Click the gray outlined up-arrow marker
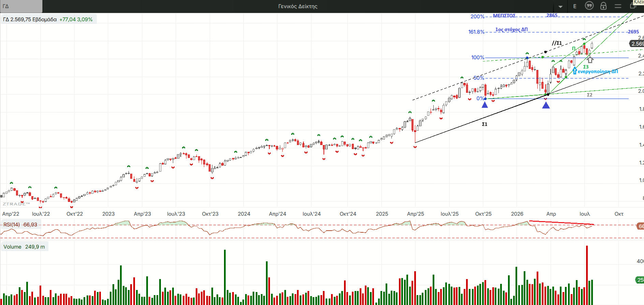 (x=590, y=59)
